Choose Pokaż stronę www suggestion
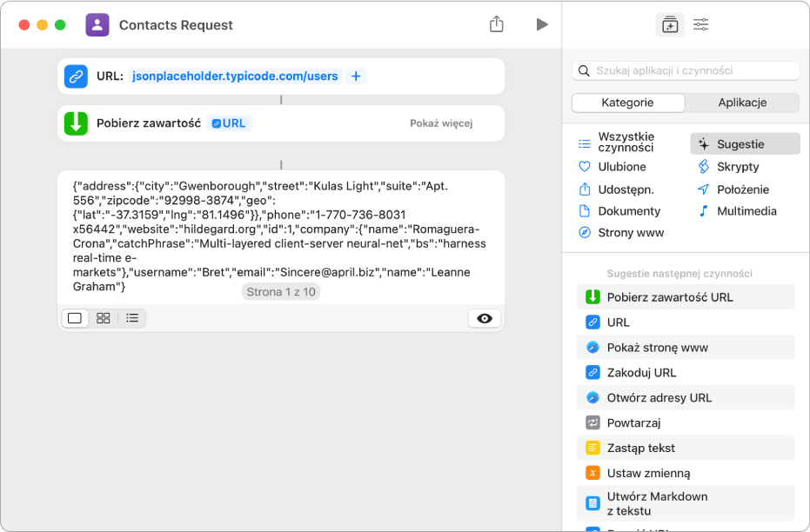The width and height of the screenshot is (810, 532). point(657,348)
